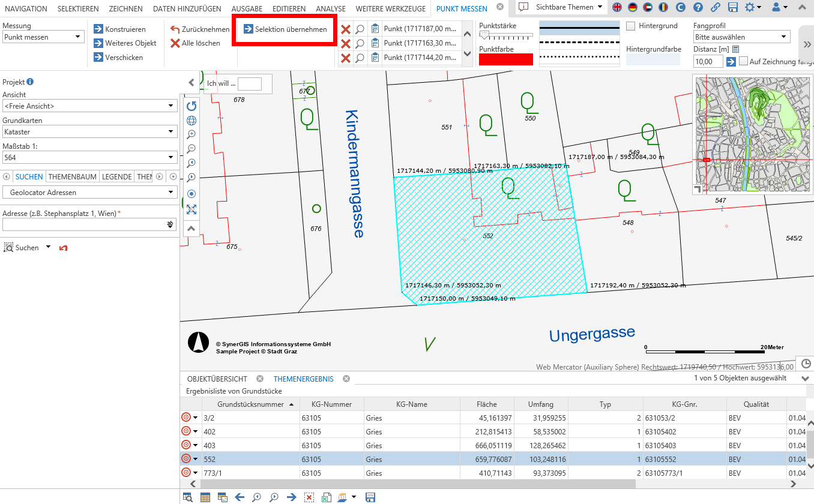
Task: Open the ANALYSE menu
Action: (330, 8)
